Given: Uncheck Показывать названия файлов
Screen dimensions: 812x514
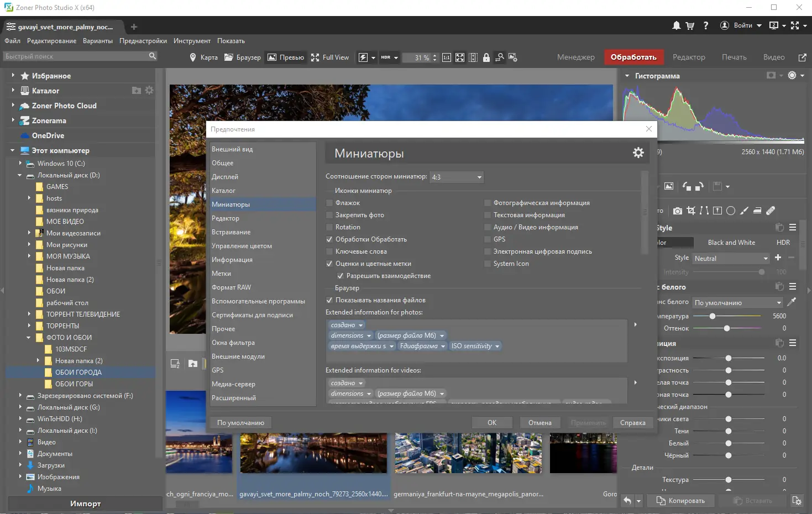Looking at the screenshot, I should pos(329,300).
